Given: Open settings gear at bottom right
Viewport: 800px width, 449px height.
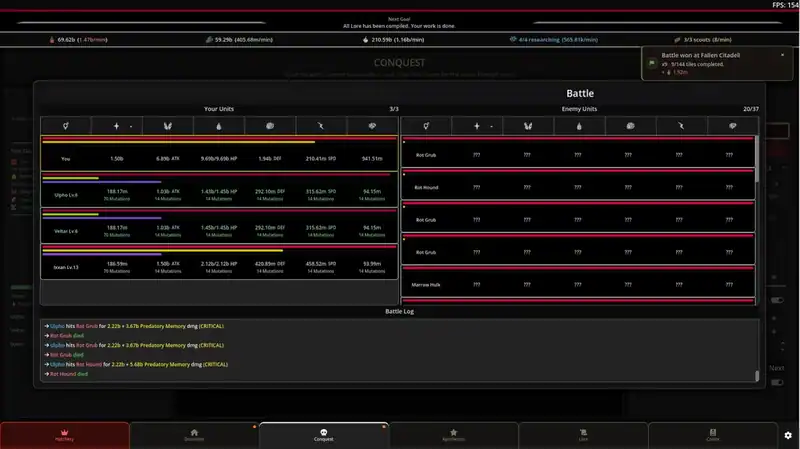Looking at the screenshot, I should click(x=788, y=435).
